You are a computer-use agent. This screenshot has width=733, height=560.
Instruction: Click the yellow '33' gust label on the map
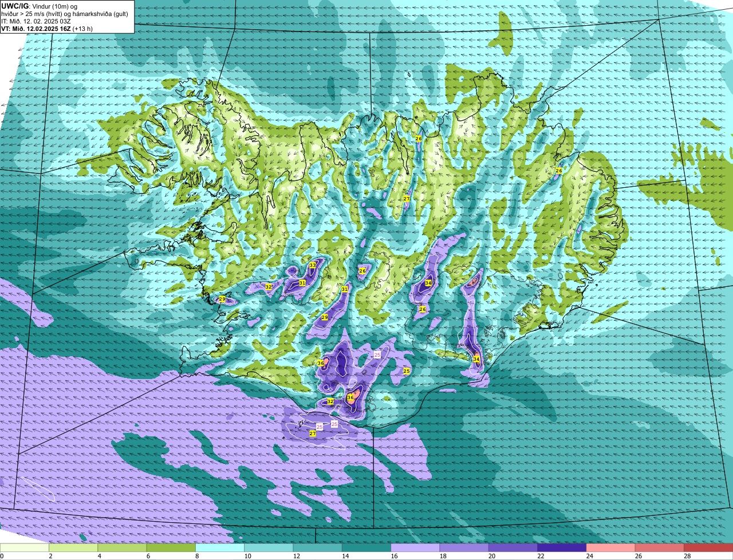click(312, 265)
